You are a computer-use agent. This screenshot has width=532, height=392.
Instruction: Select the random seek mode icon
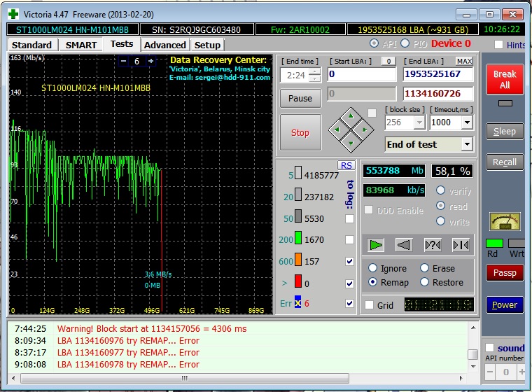coord(433,244)
